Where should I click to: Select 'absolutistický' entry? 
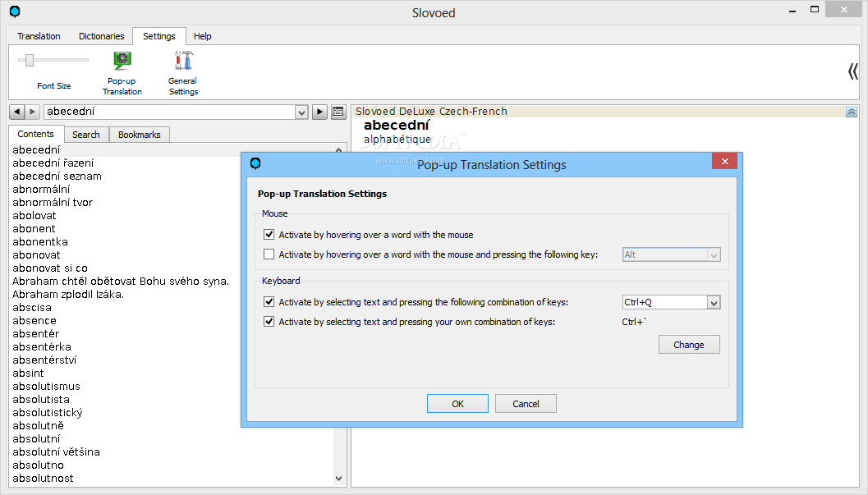click(x=48, y=413)
